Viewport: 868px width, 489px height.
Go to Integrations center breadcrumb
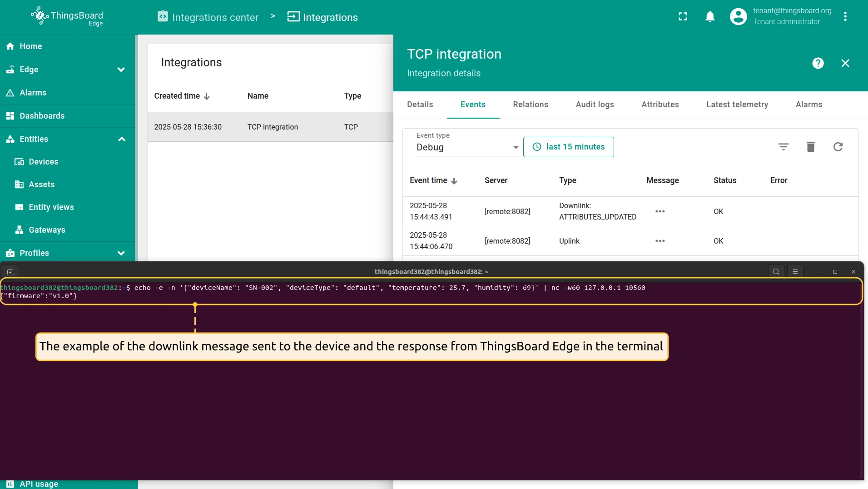click(208, 17)
